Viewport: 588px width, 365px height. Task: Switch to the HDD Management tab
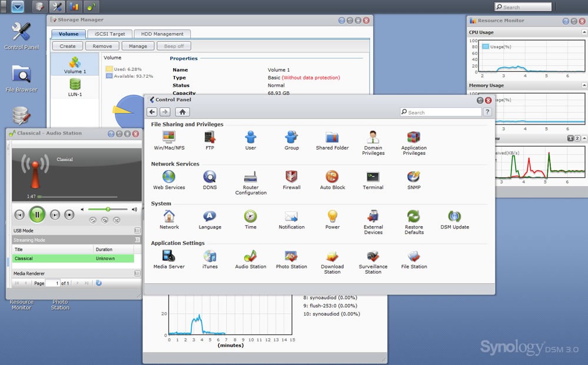click(162, 34)
